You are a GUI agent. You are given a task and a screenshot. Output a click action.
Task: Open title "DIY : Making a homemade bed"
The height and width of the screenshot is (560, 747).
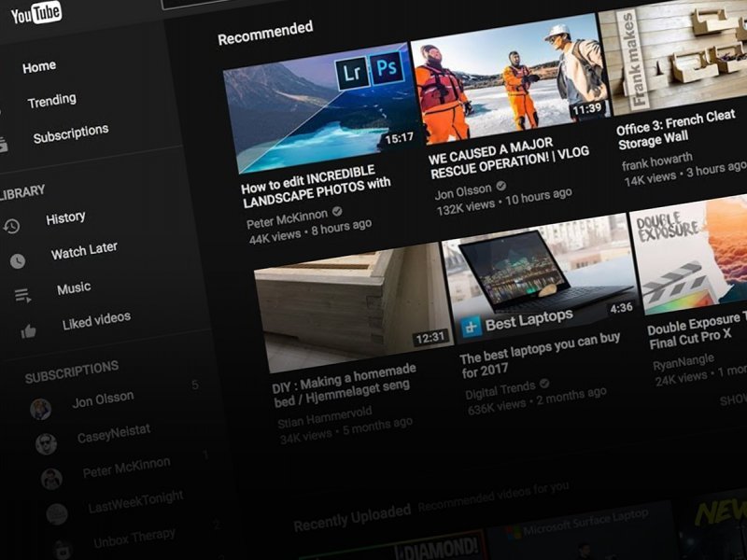pyautogui.click(x=345, y=385)
